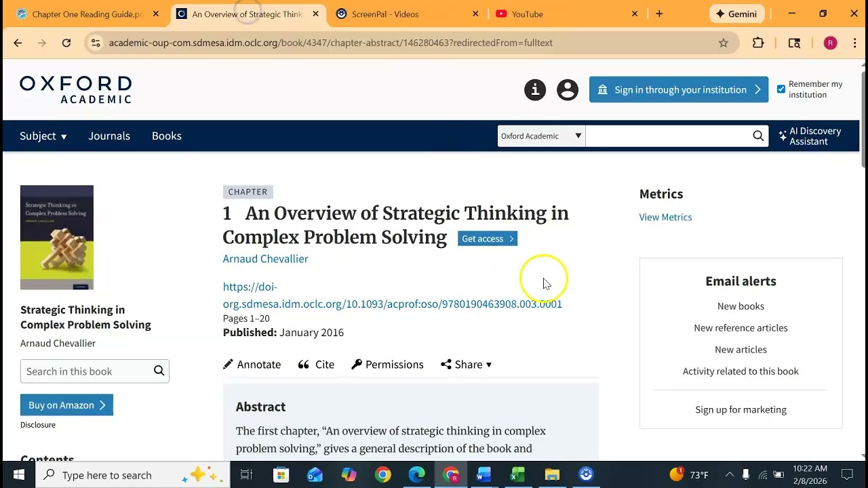
Task: Open Outlook from the taskbar
Action: [x=315, y=475]
